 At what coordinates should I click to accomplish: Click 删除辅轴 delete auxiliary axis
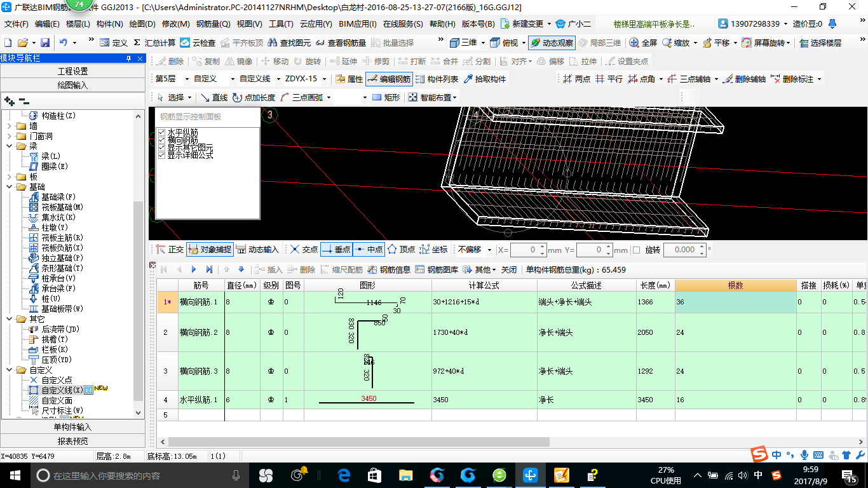point(744,79)
